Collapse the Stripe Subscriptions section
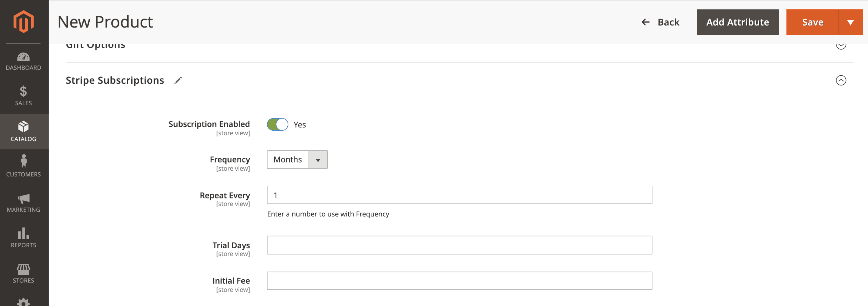The width and height of the screenshot is (868, 306). click(841, 80)
